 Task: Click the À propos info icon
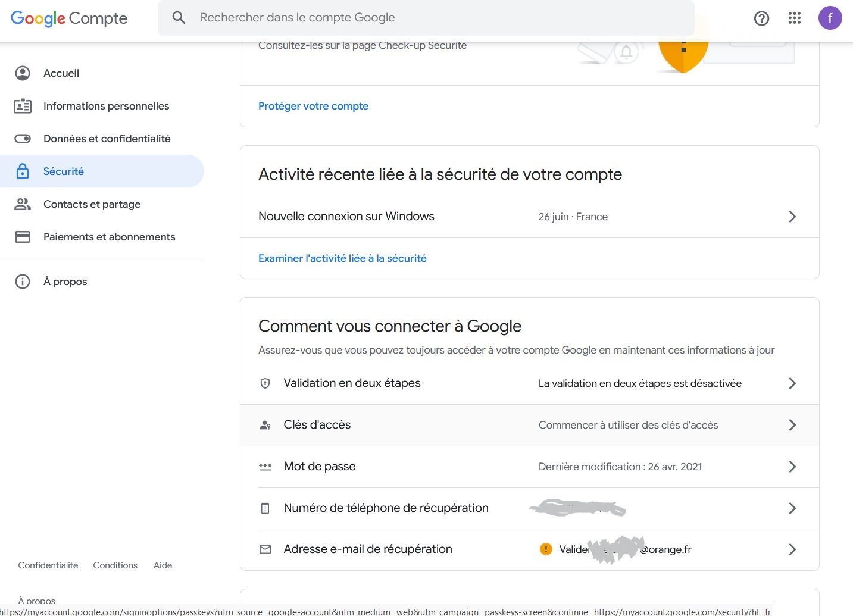23,282
